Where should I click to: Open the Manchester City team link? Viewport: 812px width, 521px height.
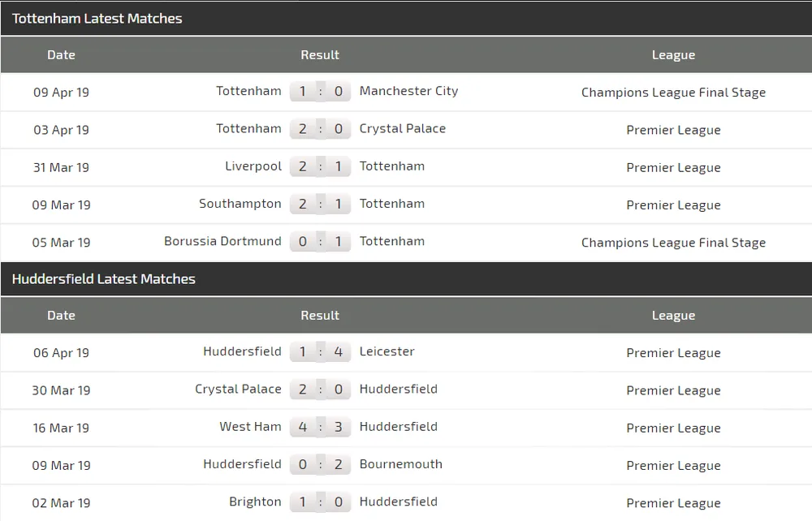point(408,91)
